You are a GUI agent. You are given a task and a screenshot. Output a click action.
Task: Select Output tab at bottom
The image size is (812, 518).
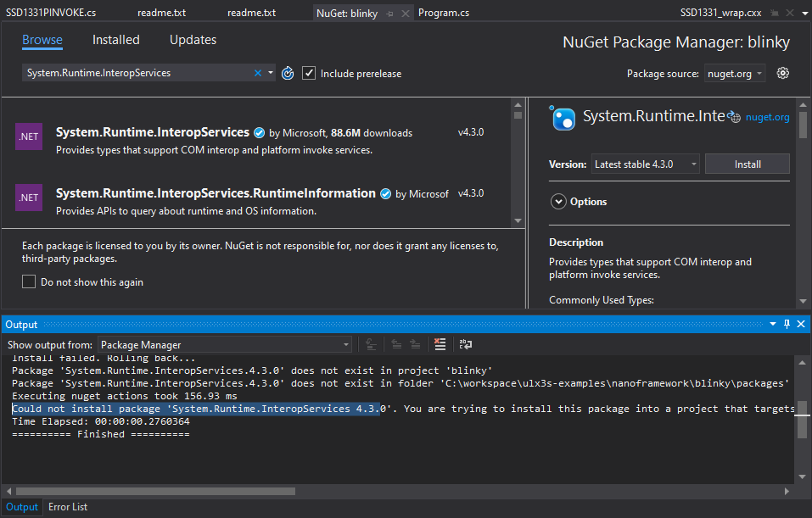coord(22,507)
